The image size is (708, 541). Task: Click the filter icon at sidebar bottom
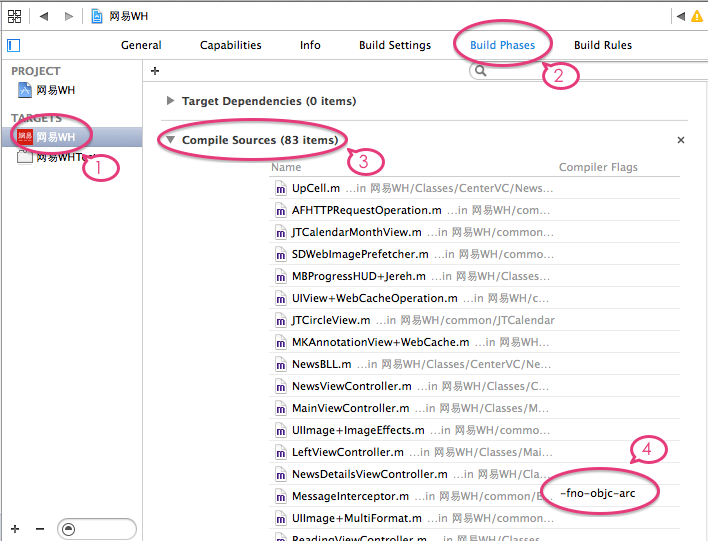click(x=67, y=528)
